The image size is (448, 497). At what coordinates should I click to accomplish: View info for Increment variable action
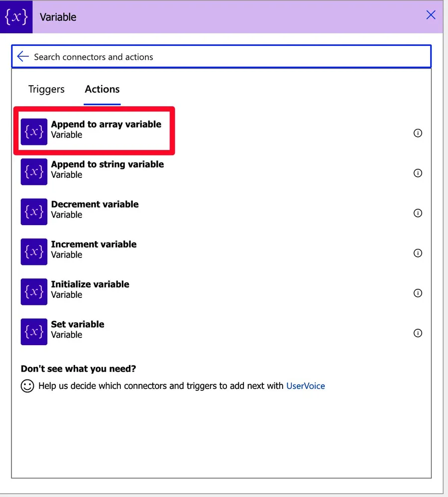[418, 253]
